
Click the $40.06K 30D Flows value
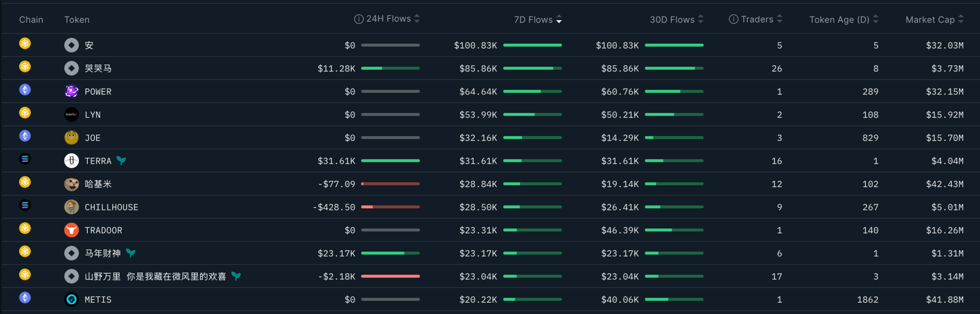620,300
